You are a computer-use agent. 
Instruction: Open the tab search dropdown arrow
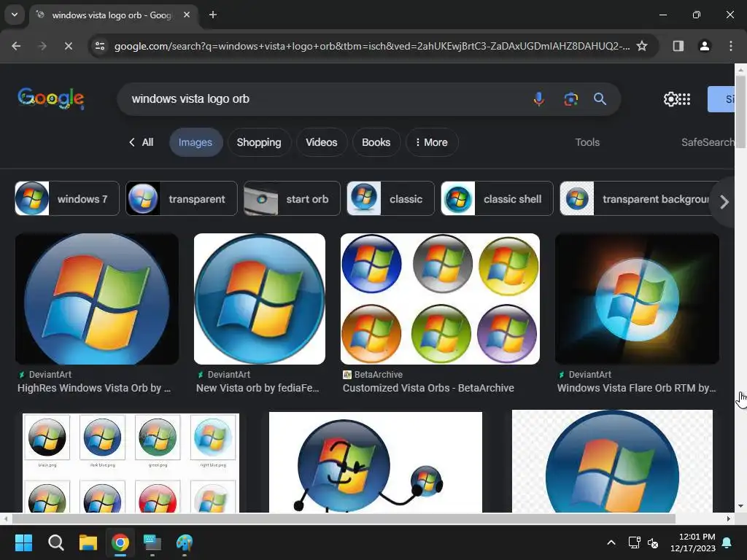(x=15, y=15)
